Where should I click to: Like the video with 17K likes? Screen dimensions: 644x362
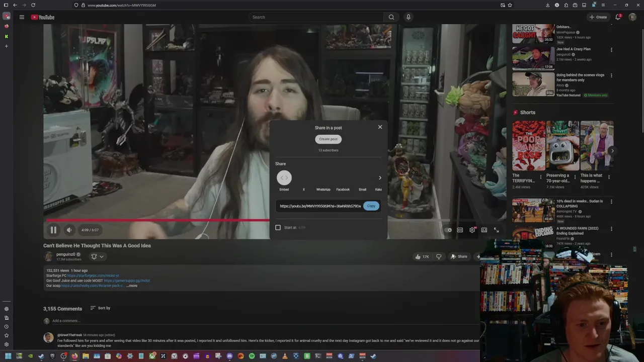point(422,256)
